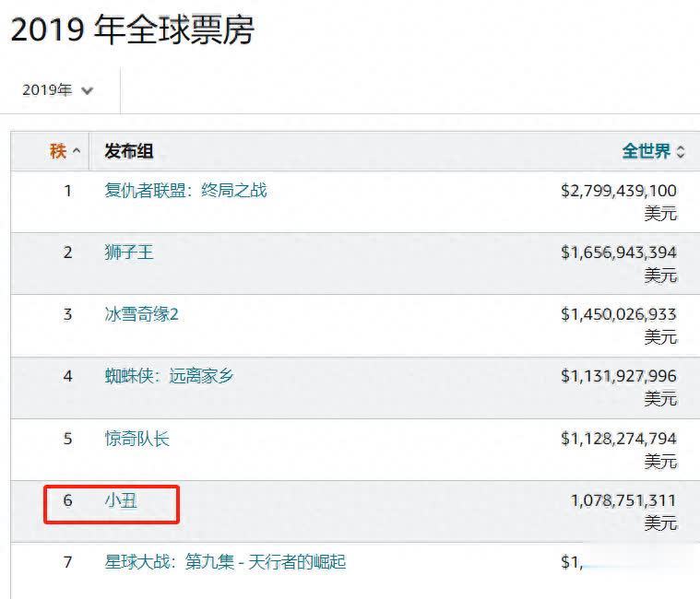This screenshot has height=599, width=700.
Task: Open the 2019年 year dropdown
Action: (x=57, y=90)
